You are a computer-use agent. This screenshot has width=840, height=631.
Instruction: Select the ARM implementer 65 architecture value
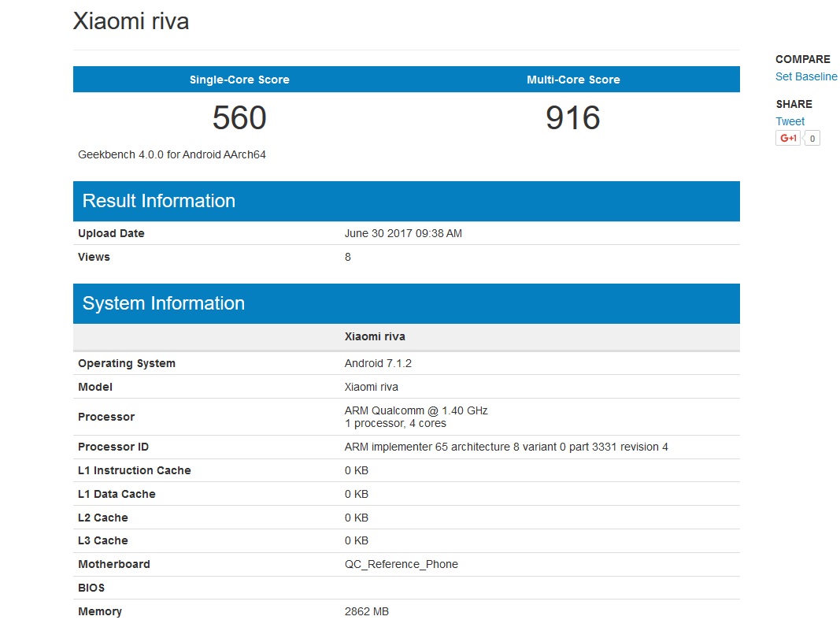click(x=505, y=447)
